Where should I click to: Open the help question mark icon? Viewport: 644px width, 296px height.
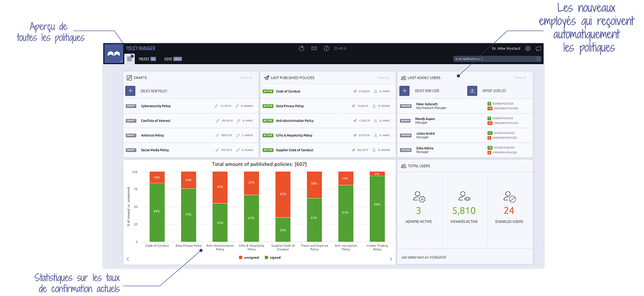click(327, 48)
